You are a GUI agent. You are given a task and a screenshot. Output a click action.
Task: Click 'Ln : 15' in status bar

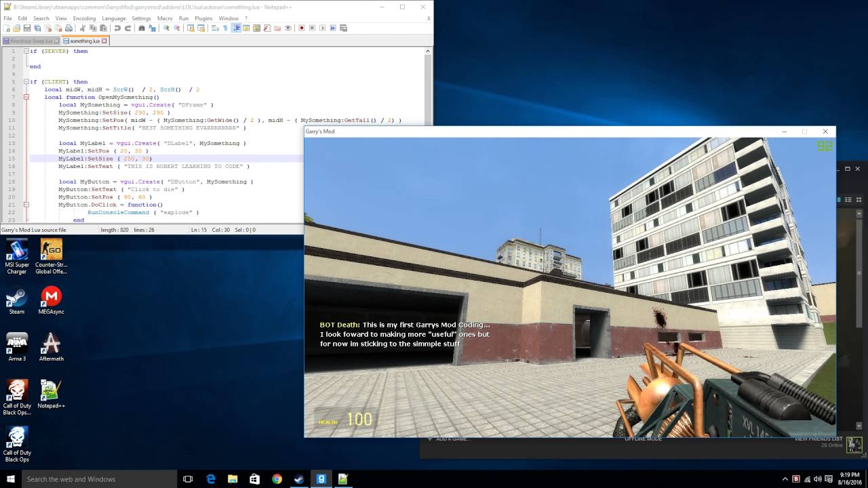pos(198,230)
